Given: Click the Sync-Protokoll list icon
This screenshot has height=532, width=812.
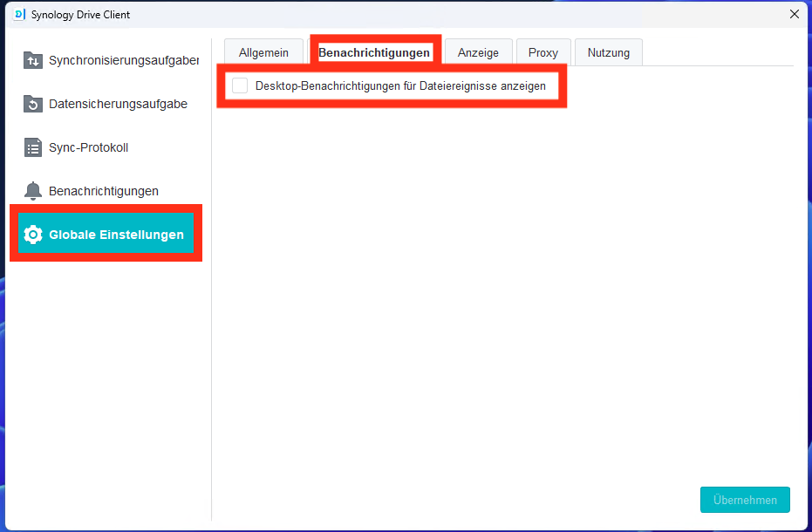Looking at the screenshot, I should (33, 147).
